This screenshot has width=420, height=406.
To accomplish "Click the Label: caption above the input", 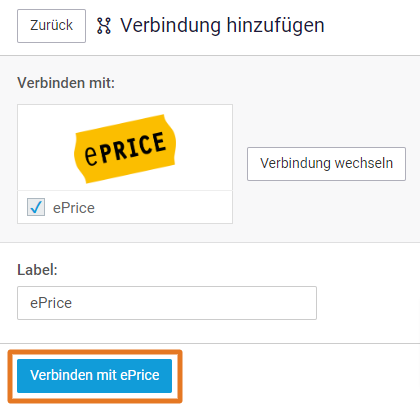I will (x=37, y=270).
